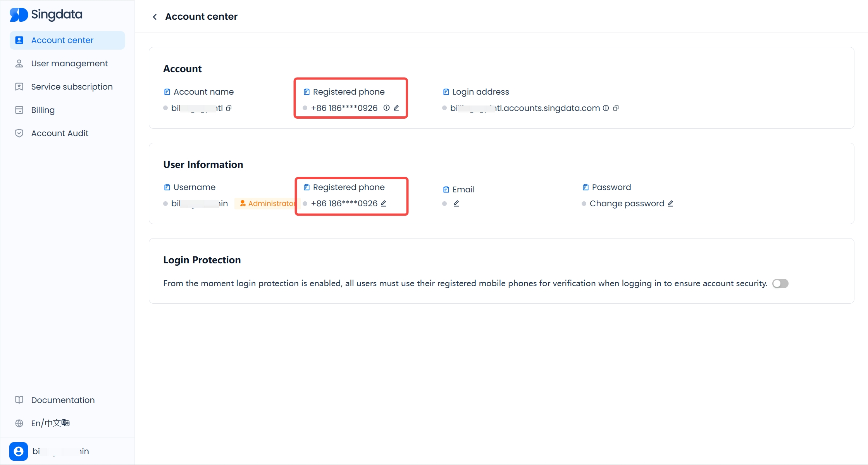The height and width of the screenshot is (465, 868).
Task: Edit the User Information registered phone
Action: tap(383, 204)
